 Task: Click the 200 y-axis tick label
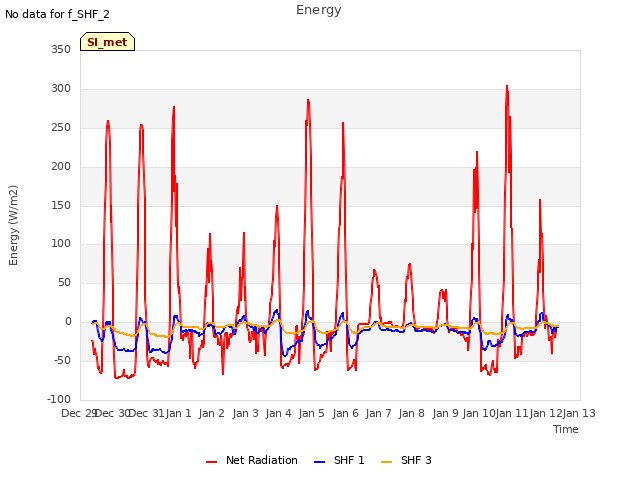coord(61,167)
